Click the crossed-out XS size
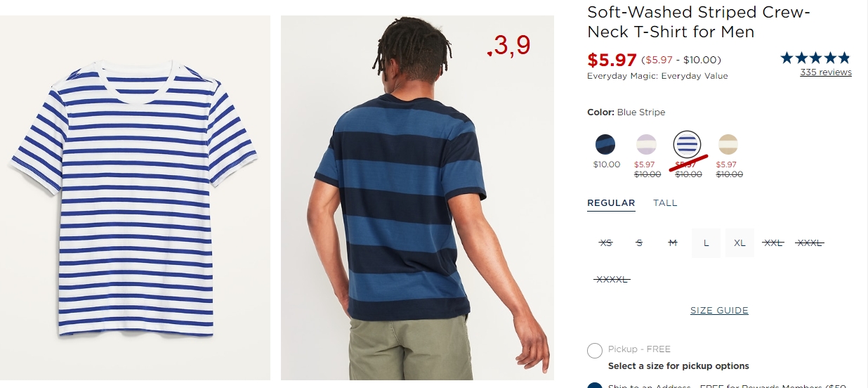 pos(605,243)
